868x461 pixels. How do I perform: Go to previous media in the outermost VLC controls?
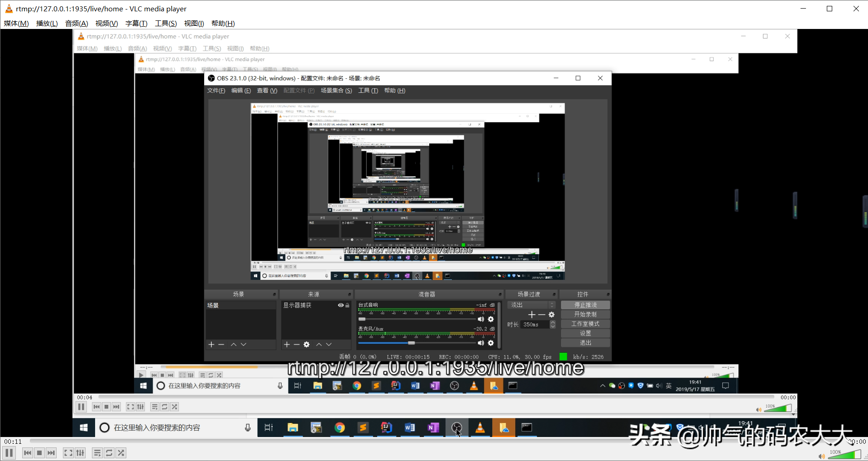[x=28, y=453]
